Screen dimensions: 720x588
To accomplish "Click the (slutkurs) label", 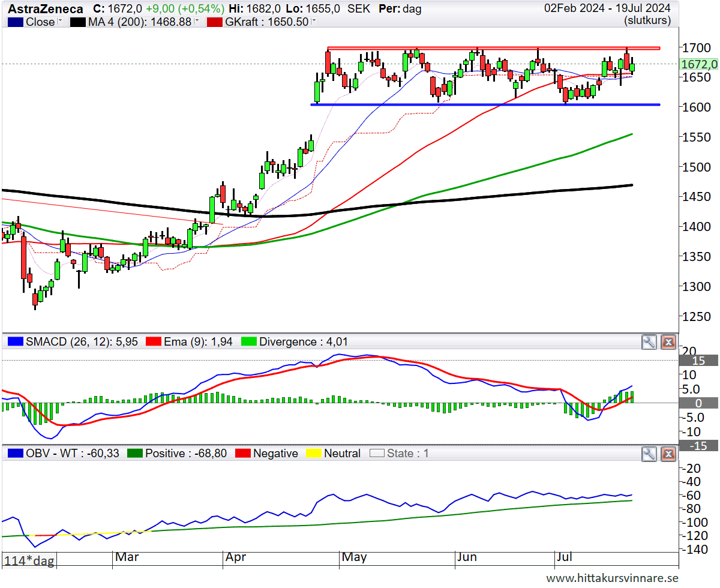I will [x=647, y=20].
